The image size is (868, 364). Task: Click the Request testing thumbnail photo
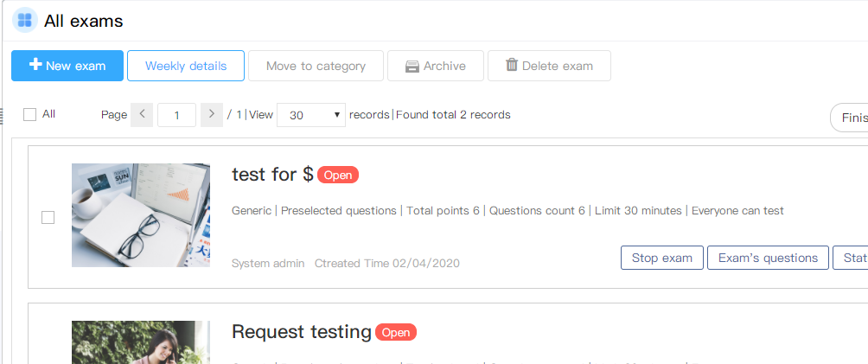[141, 342]
